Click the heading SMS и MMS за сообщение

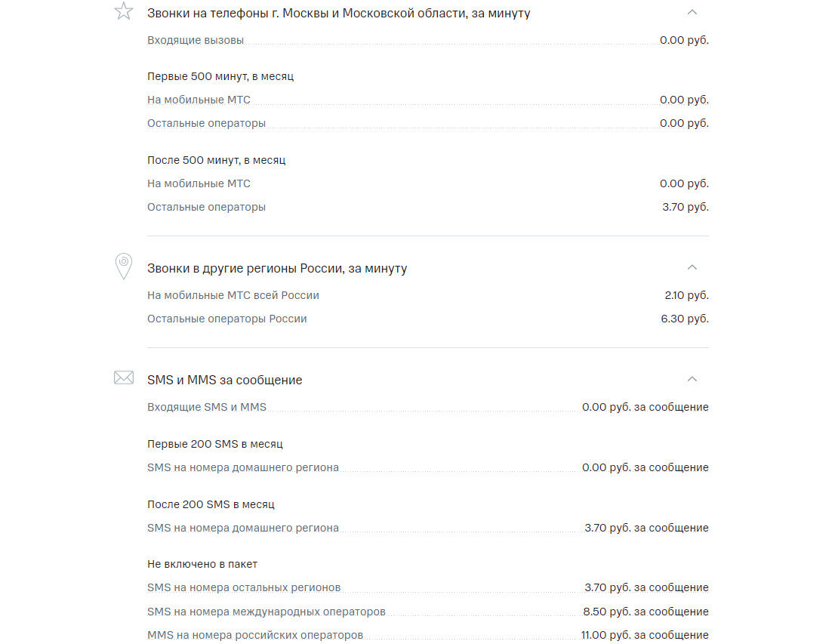[224, 380]
